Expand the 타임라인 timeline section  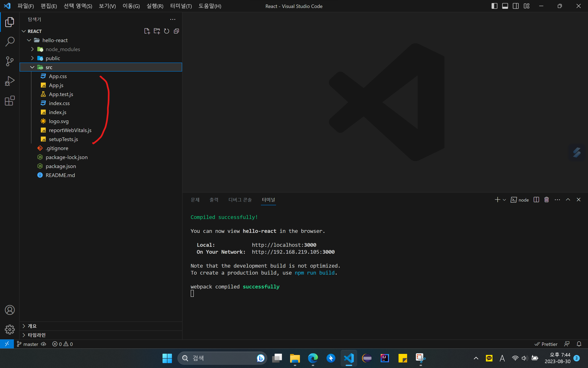[101, 335]
